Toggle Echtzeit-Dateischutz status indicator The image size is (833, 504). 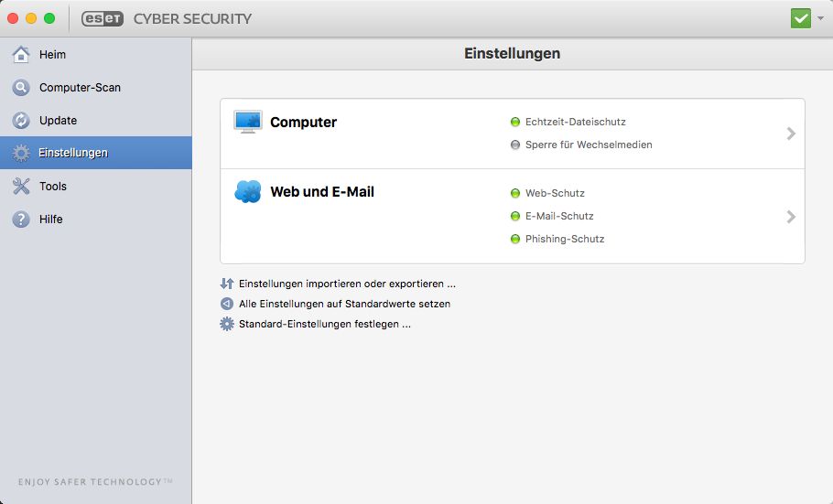coord(514,122)
